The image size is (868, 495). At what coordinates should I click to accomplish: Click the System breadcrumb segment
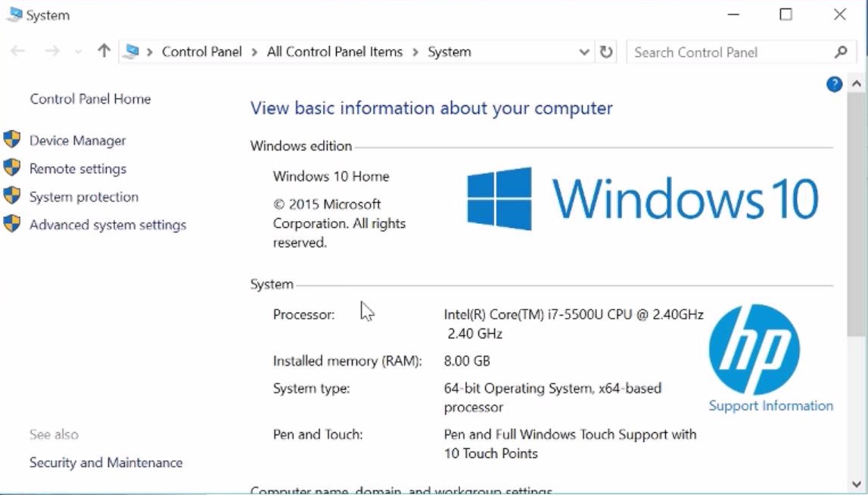[449, 52]
